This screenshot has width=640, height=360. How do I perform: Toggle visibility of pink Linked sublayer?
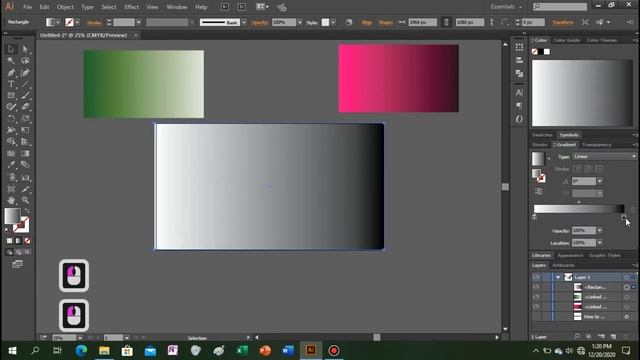pyautogui.click(x=536, y=307)
